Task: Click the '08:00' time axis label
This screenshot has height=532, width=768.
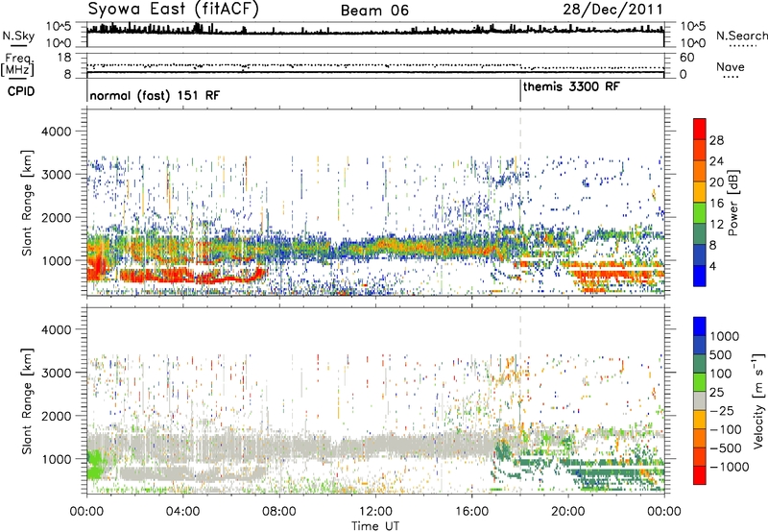Action: point(279,512)
